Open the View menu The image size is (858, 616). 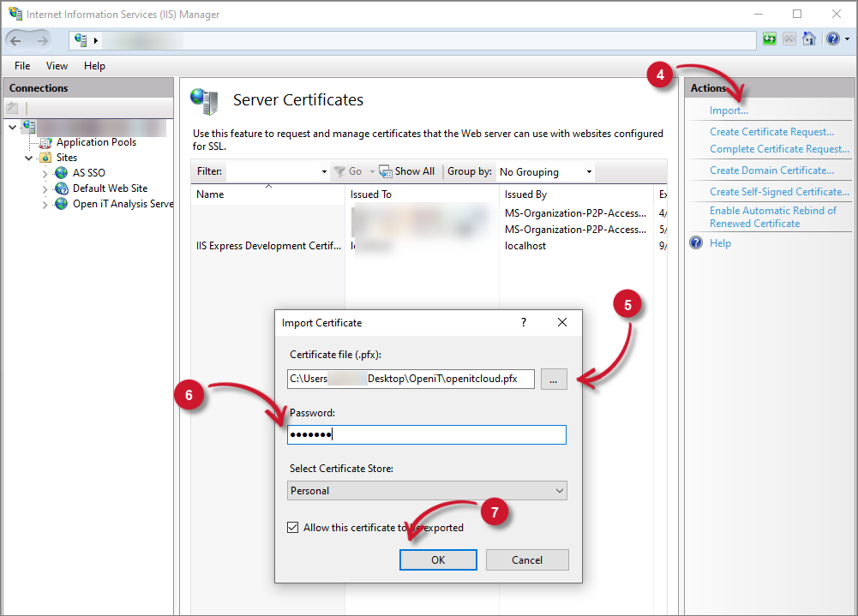(57, 65)
